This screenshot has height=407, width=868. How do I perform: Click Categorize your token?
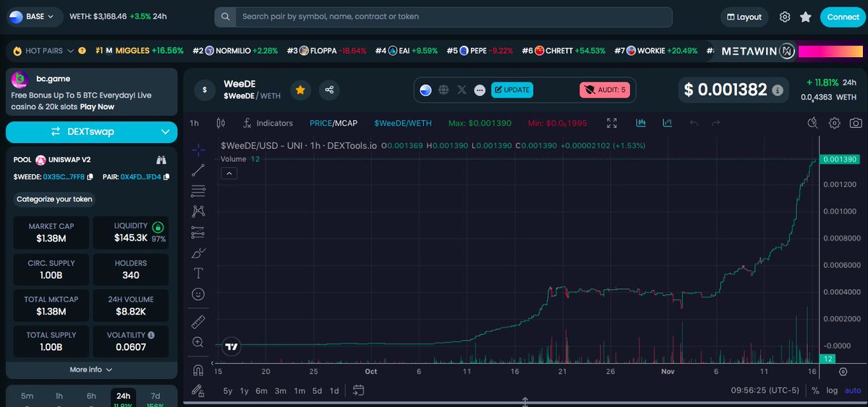point(55,199)
